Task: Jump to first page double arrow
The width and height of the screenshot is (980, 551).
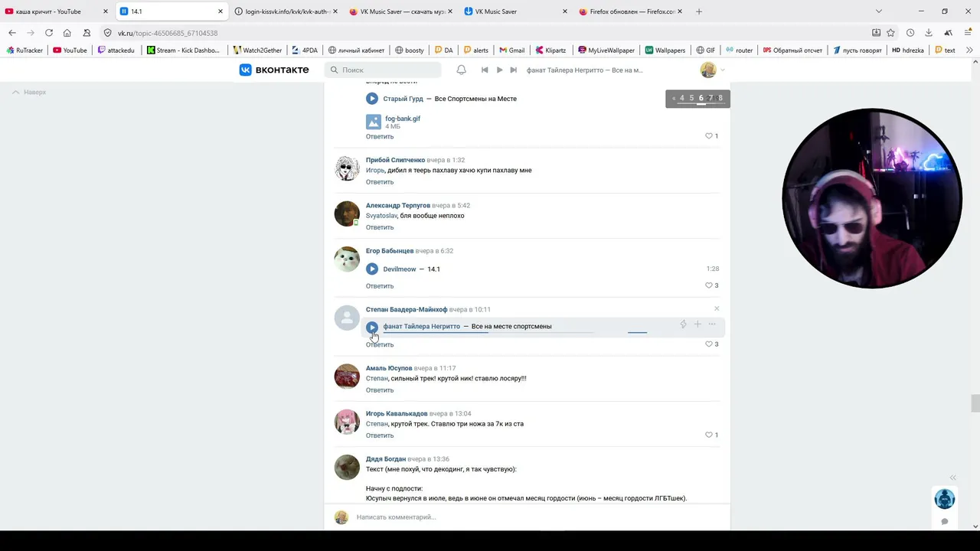Action: pos(674,98)
